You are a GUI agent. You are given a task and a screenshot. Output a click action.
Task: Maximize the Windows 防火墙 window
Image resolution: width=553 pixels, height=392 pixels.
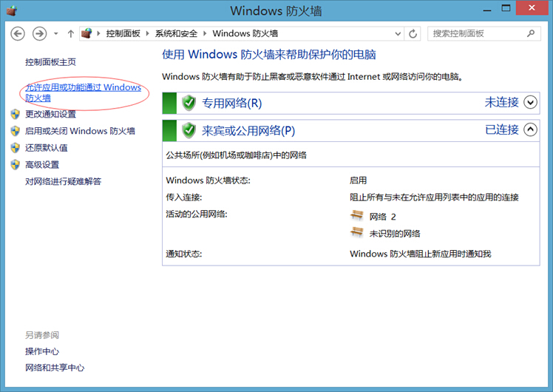click(506, 8)
